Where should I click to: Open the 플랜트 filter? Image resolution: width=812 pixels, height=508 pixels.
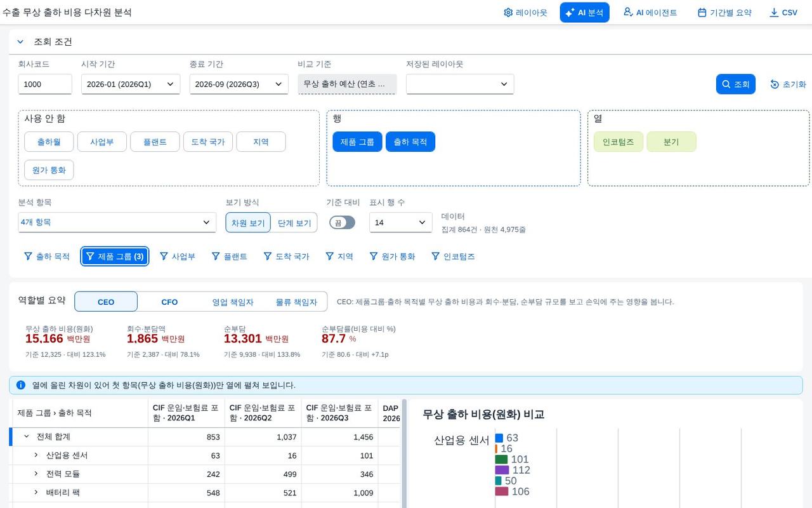click(229, 257)
